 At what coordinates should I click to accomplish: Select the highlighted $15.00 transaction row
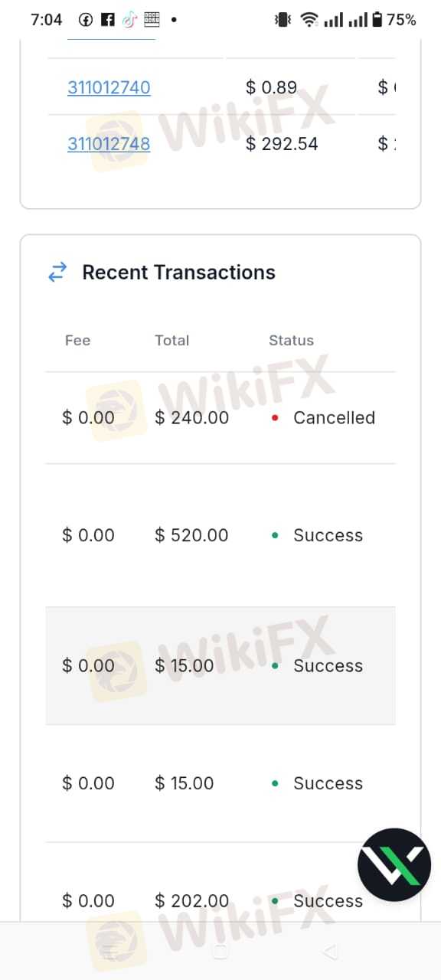[220, 665]
